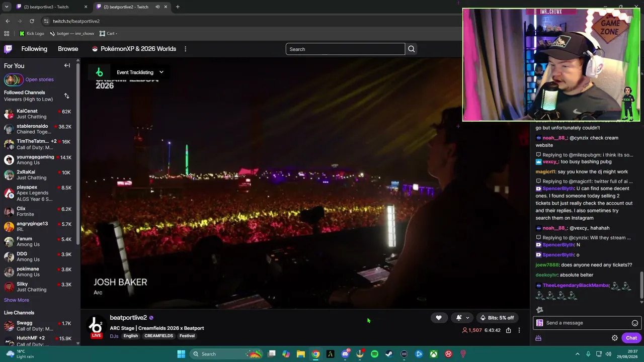This screenshot has height=362, width=644.
Task: Collapse the For You sidebar
Action: point(67,65)
